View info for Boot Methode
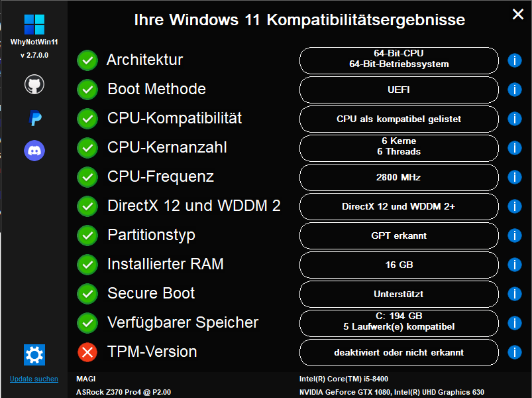The image size is (532, 398). point(515,90)
